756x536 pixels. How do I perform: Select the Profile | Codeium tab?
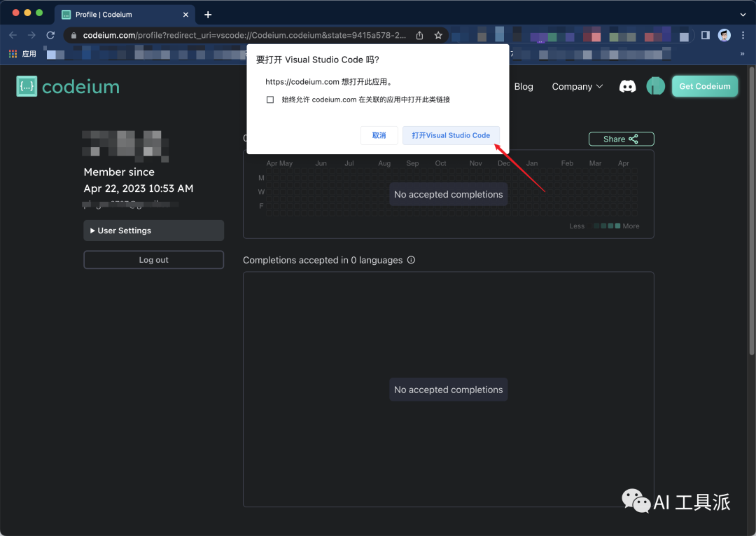125,15
